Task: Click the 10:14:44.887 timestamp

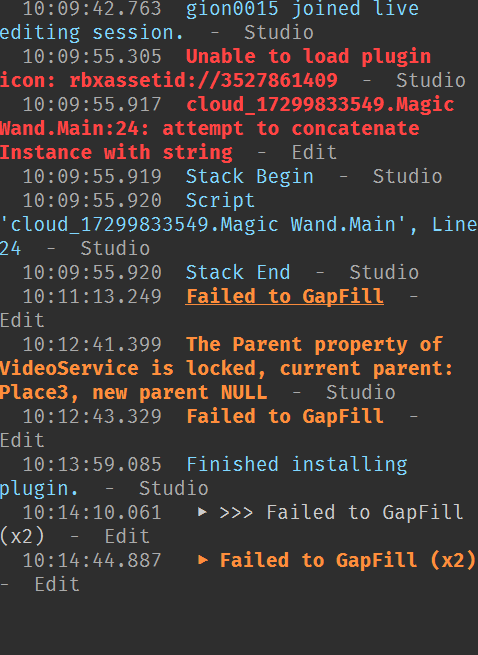Action: pyautogui.click(x=92, y=560)
